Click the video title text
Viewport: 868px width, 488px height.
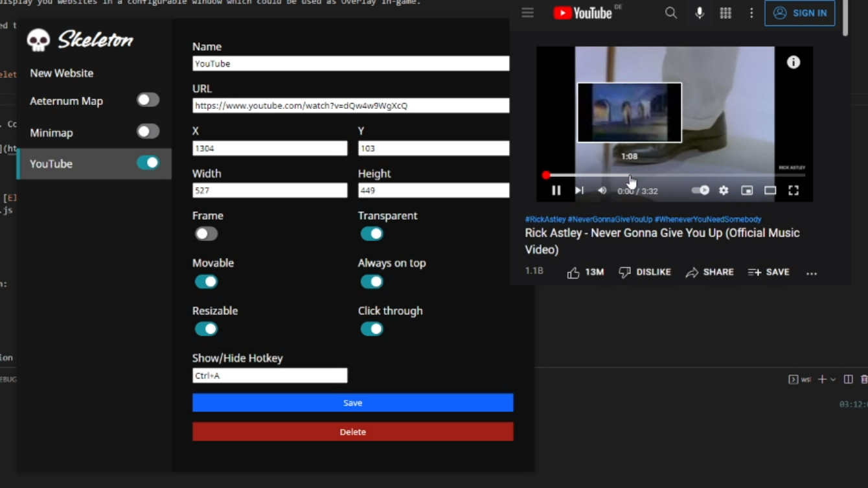[662, 241]
